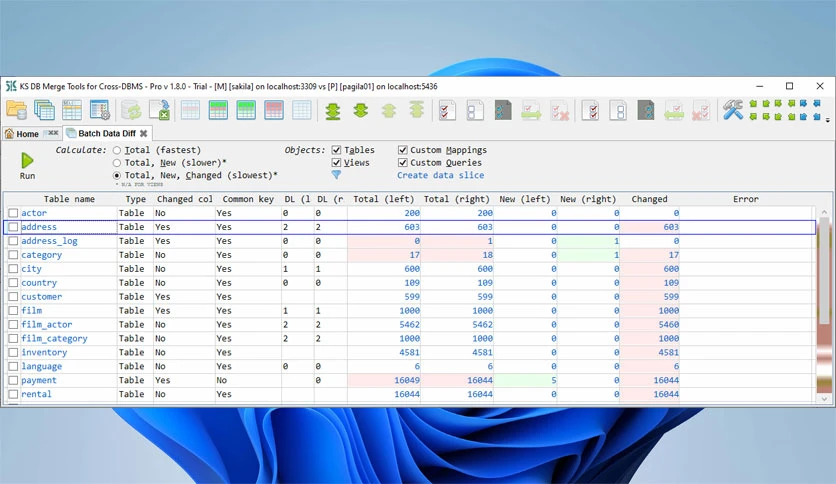Click the scrollbar down arrow

coord(824,398)
